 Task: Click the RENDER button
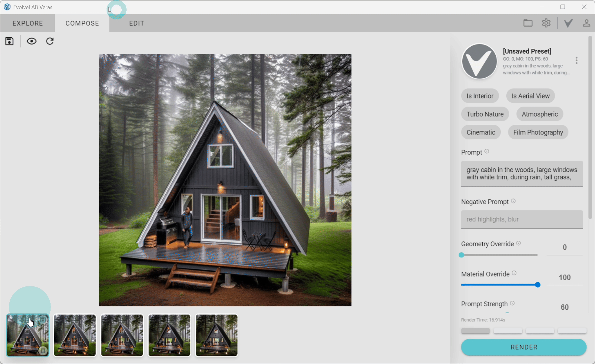click(x=524, y=347)
